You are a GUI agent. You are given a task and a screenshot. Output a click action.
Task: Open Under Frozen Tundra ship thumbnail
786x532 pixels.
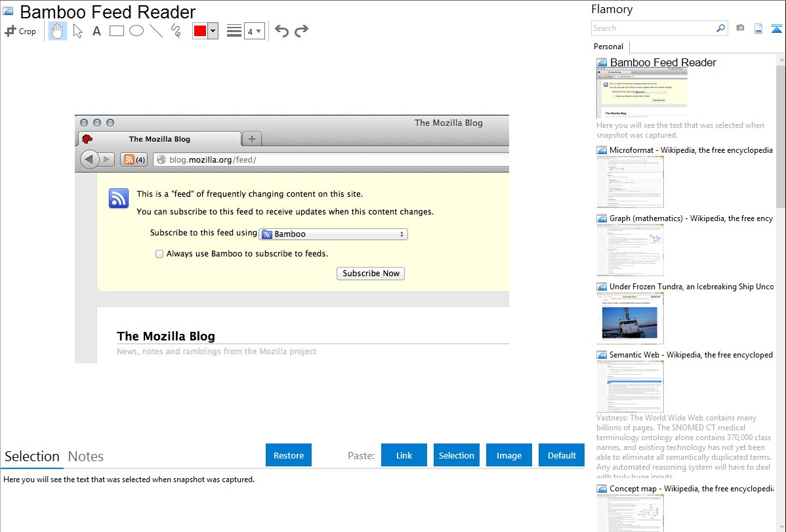click(x=630, y=318)
